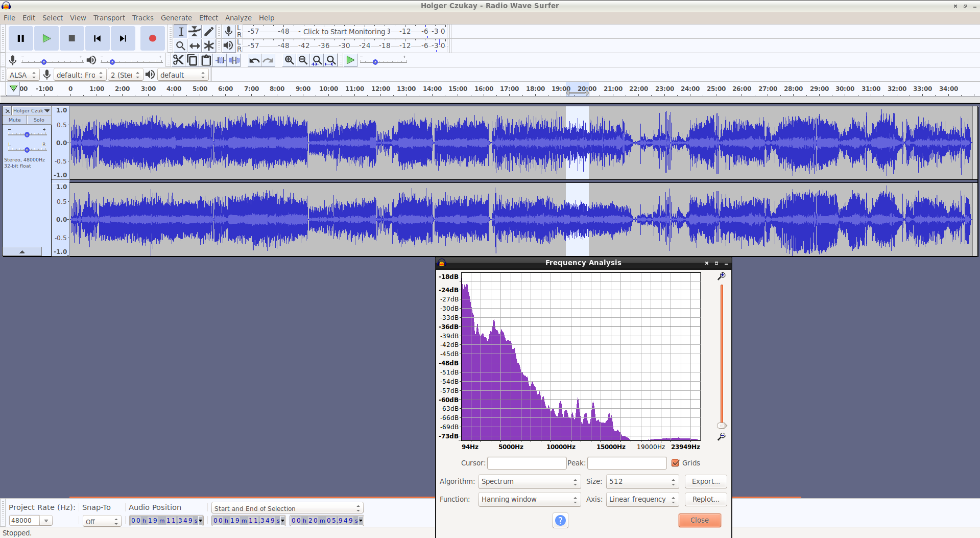This screenshot has width=980, height=538.
Task: Select the Zoom magnifier tool
Action: [x=180, y=45]
